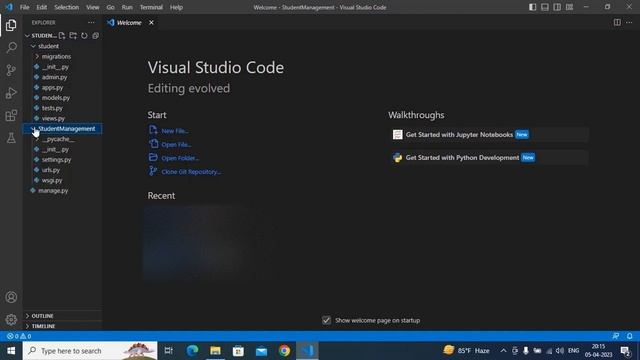Click taskbar search box
Image resolution: width=640 pixels, height=360 pixels.
90,351
